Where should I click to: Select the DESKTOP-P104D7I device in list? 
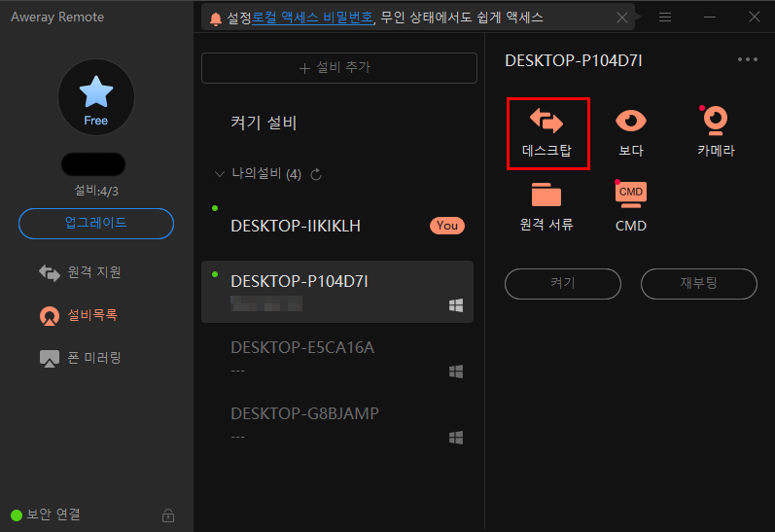tap(337, 292)
